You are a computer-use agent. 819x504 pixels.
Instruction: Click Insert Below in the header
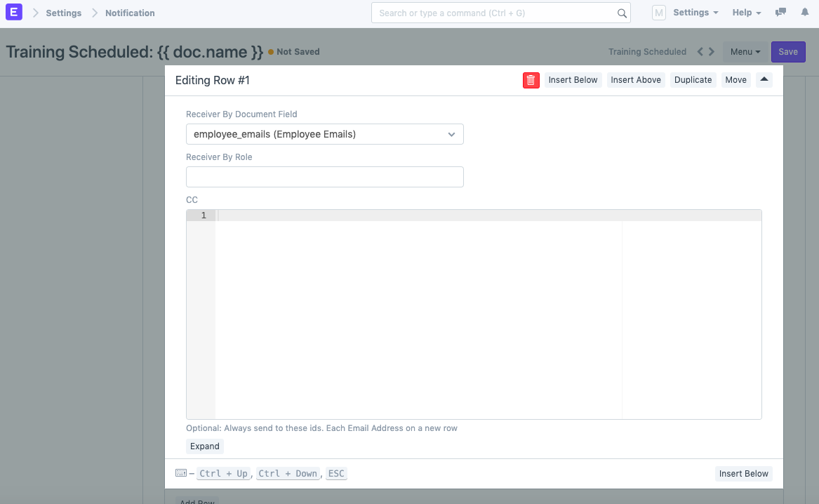point(573,80)
